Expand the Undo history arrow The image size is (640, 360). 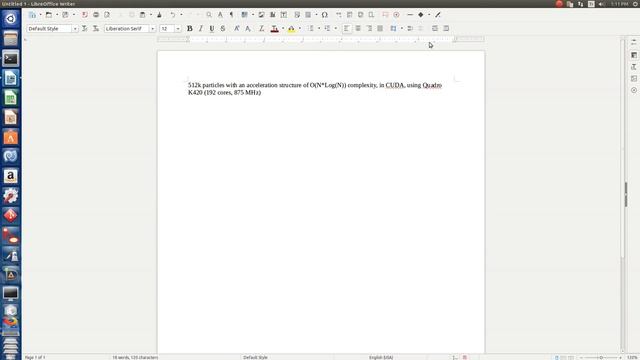[181, 15]
